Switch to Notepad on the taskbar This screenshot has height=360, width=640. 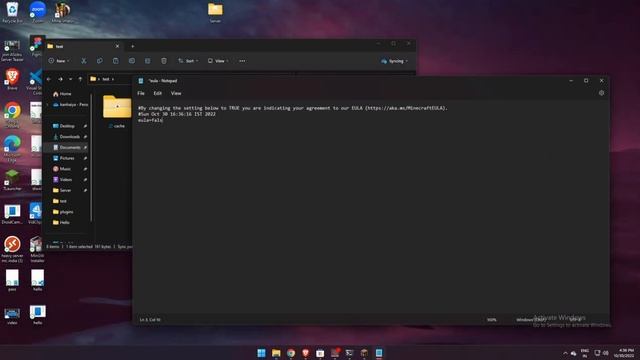[x=379, y=353]
